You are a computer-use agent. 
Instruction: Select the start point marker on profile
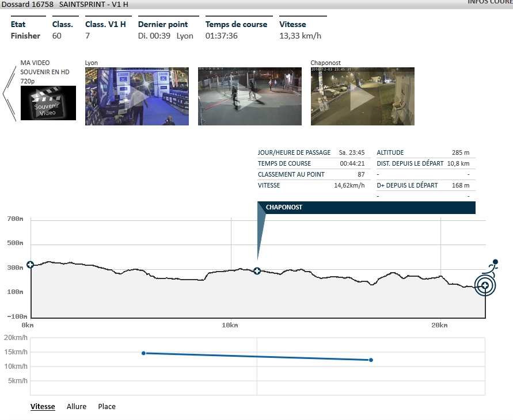(30, 265)
